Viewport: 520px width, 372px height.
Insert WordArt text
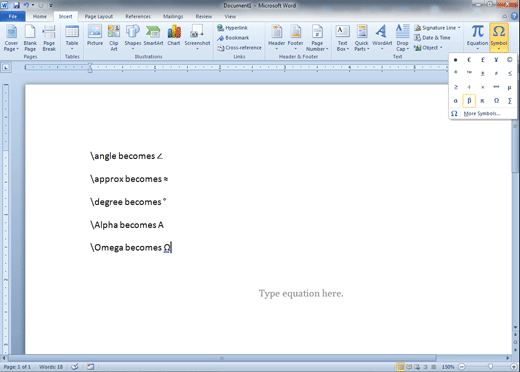pyautogui.click(x=382, y=38)
